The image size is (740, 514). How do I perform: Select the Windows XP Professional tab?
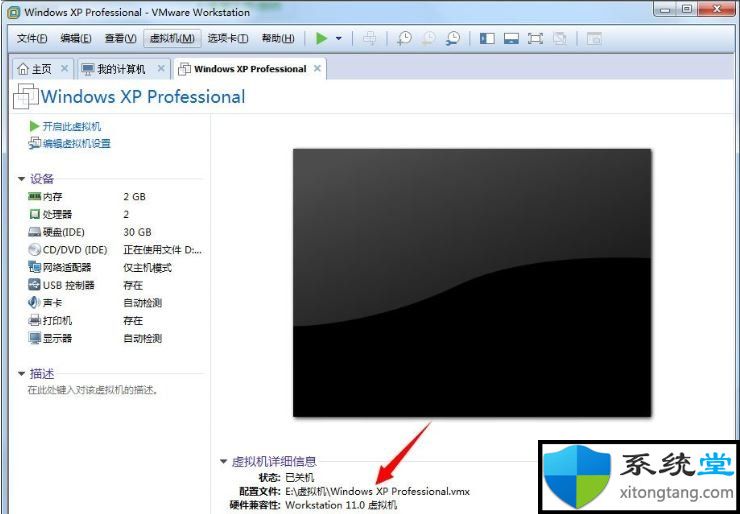point(250,69)
